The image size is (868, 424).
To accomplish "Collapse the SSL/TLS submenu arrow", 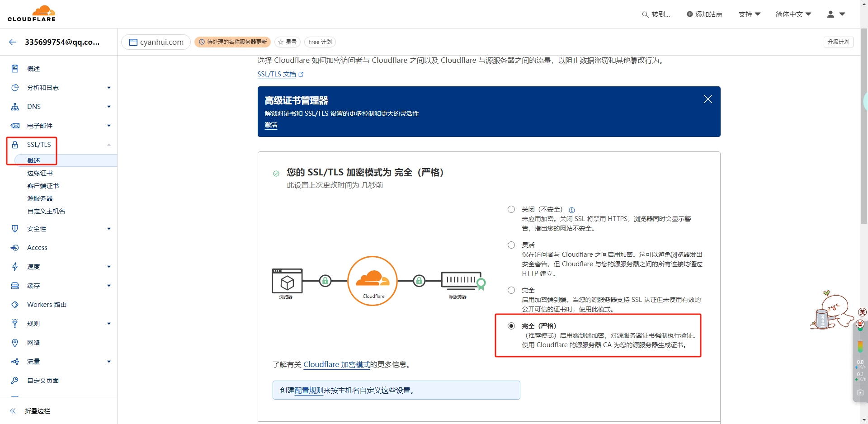I will point(109,145).
